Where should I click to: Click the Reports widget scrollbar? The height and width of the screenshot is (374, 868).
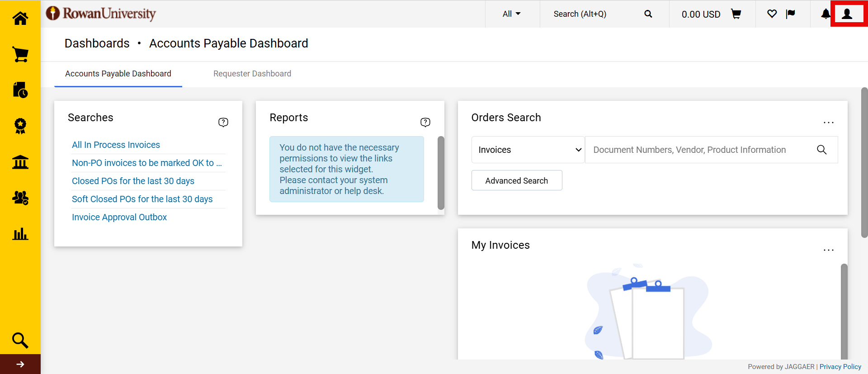click(x=441, y=173)
